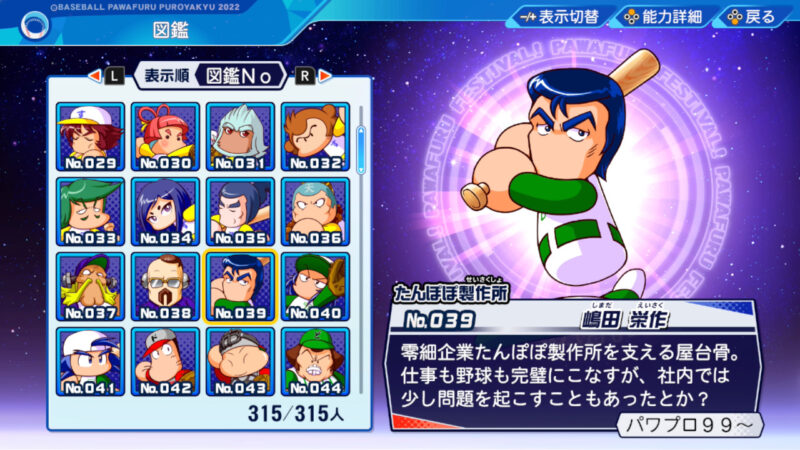Image resolution: width=800 pixels, height=450 pixels.
Task: Select green-haired character No.033
Action: (90, 212)
